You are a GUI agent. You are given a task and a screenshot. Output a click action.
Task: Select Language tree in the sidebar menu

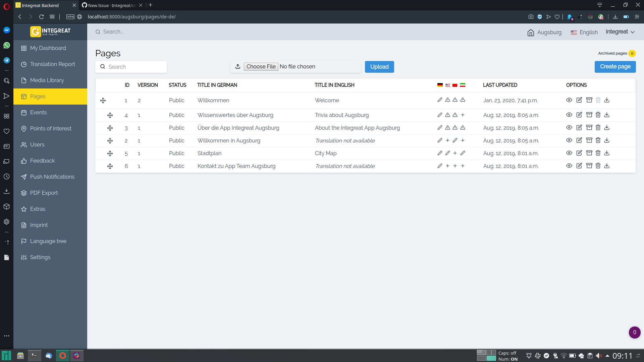pyautogui.click(x=48, y=241)
